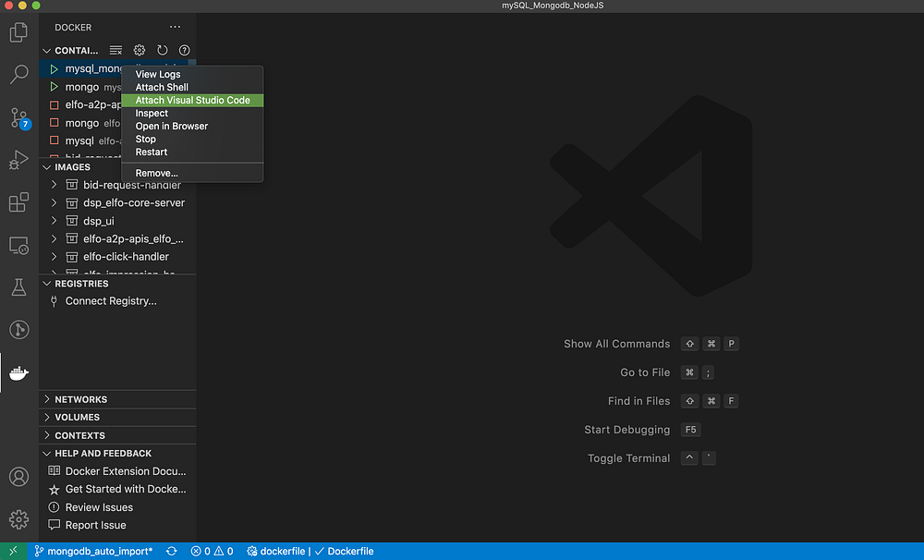The height and width of the screenshot is (560, 924).
Task: Select the stopped mysql elfo container row
Action: (x=80, y=140)
